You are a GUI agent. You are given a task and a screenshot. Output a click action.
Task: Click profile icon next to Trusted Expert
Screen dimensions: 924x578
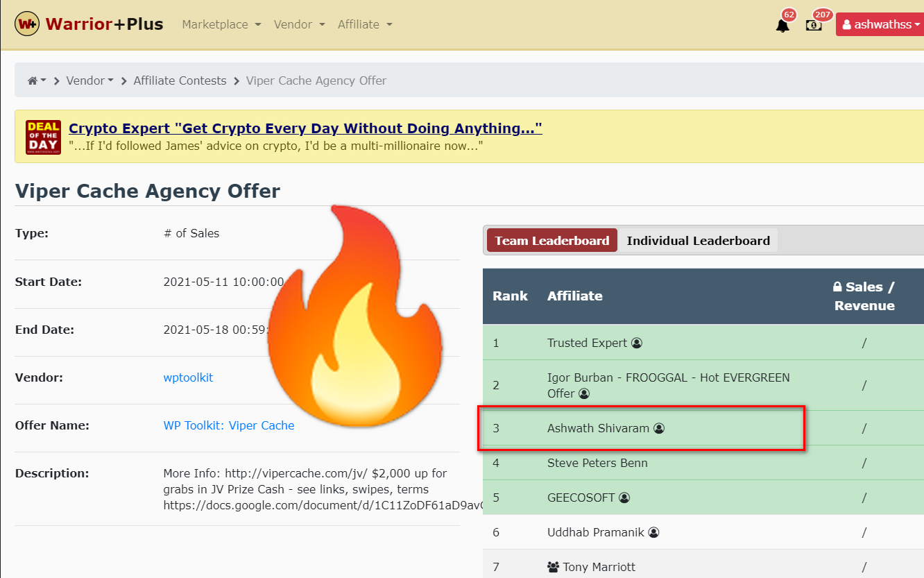[637, 343]
